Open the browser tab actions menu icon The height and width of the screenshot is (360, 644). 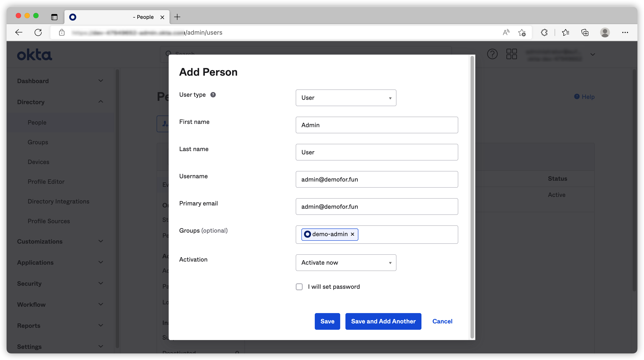pyautogui.click(x=54, y=17)
